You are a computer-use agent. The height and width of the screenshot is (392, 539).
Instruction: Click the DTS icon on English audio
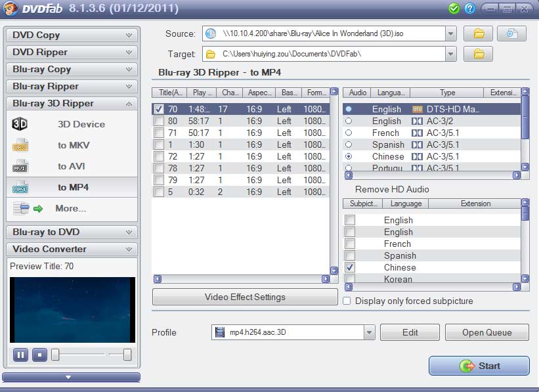pyautogui.click(x=417, y=110)
